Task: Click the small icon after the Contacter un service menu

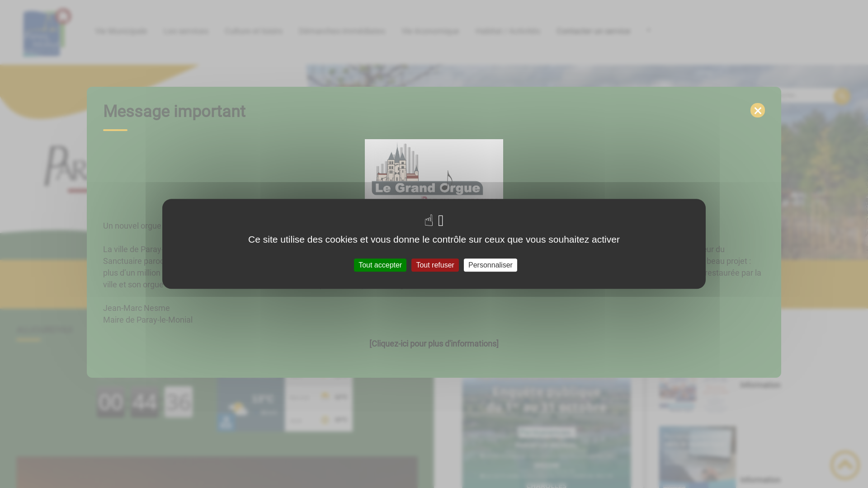Action: point(649,31)
